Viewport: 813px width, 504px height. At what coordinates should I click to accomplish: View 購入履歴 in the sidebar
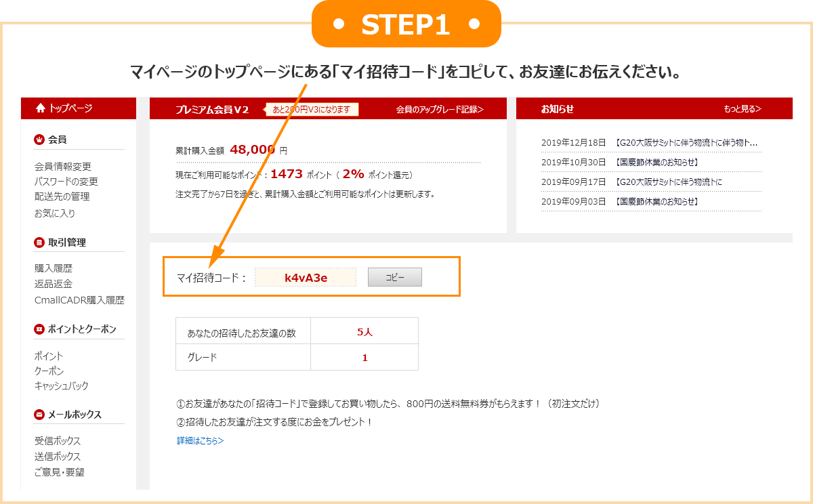(54, 269)
